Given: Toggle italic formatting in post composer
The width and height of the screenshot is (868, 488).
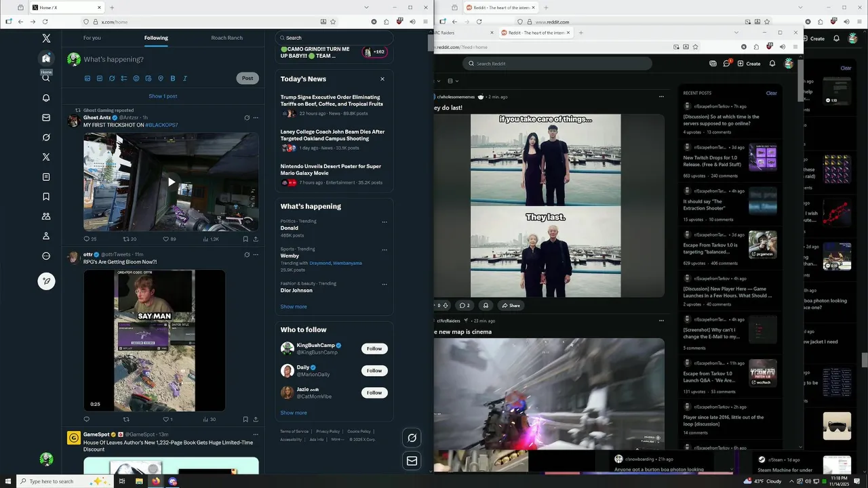Looking at the screenshot, I should 185,79.
